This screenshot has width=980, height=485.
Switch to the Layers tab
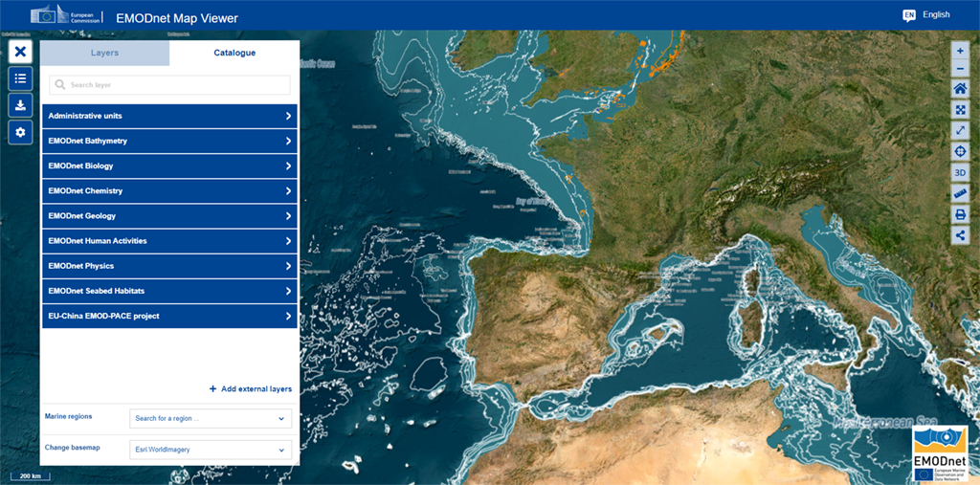pyautogui.click(x=104, y=53)
